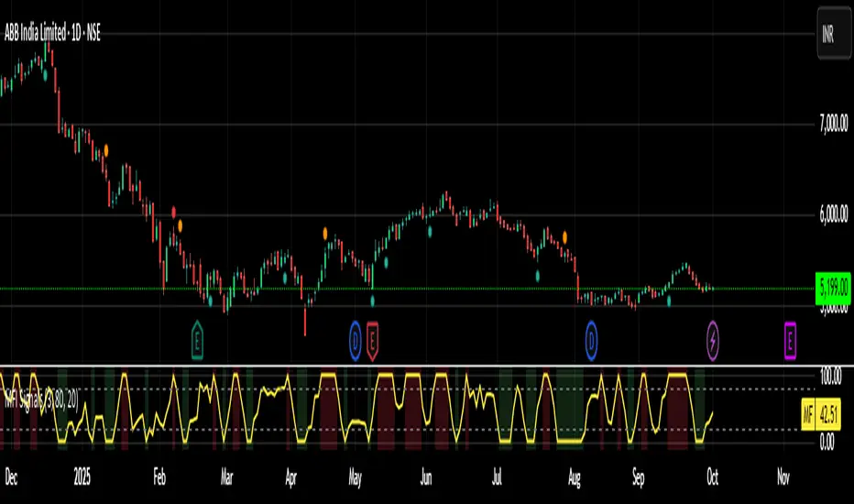Click the green earnings E marker
This screenshot has height=504, width=854.
[197, 341]
